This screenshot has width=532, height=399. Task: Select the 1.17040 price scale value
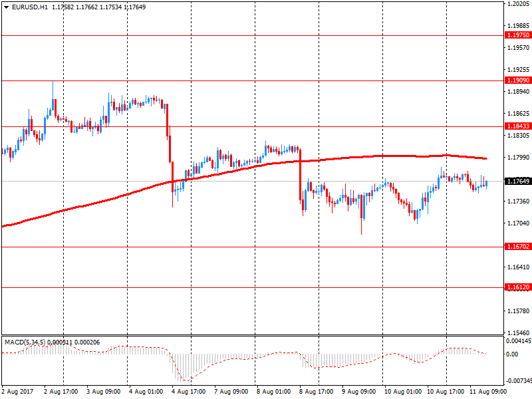[x=519, y=223]
